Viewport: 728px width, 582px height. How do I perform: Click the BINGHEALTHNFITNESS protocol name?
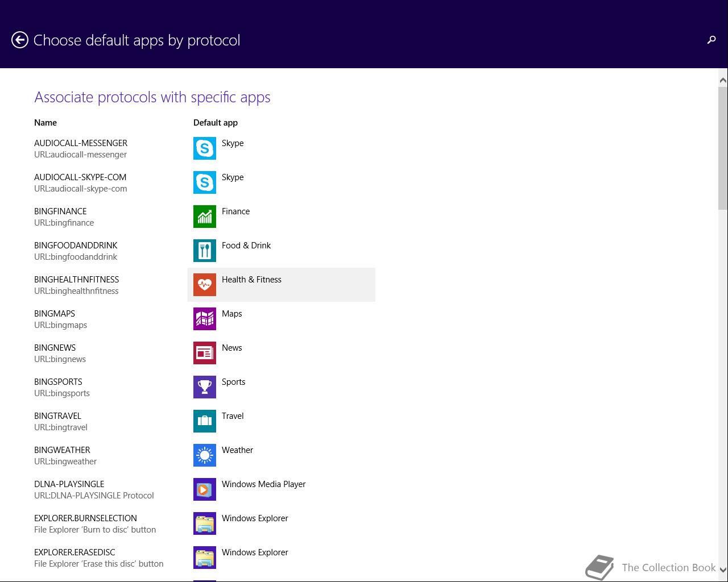(x=77, y=280)
